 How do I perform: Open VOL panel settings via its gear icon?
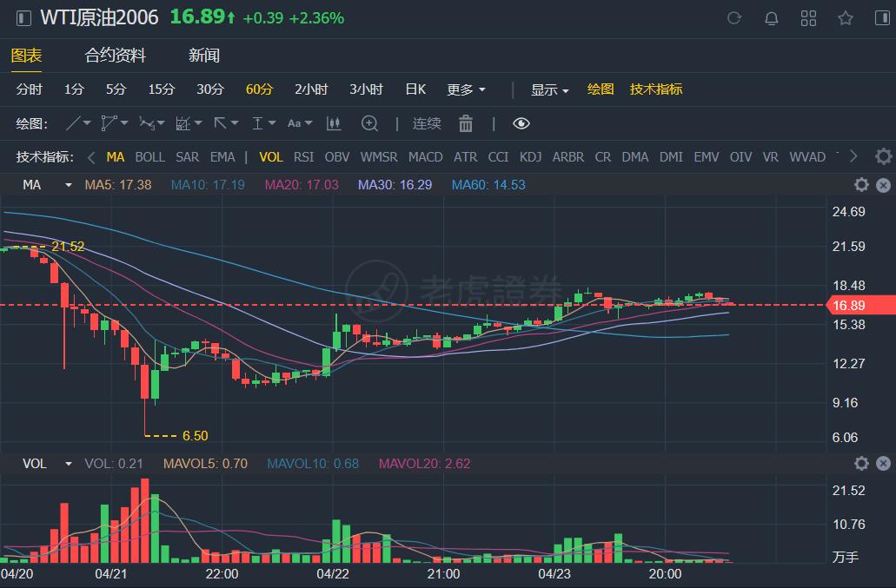pyautogui.click(x=860, y=464)
